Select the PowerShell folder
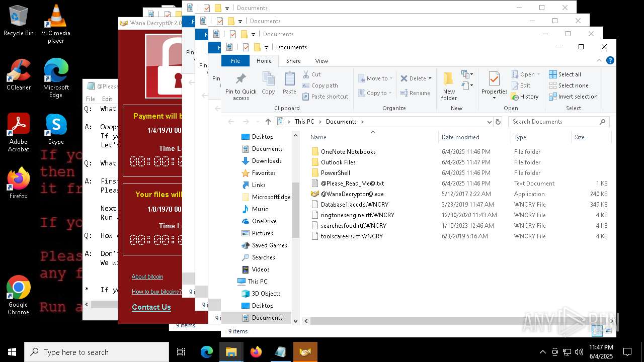 pos(335,173)
